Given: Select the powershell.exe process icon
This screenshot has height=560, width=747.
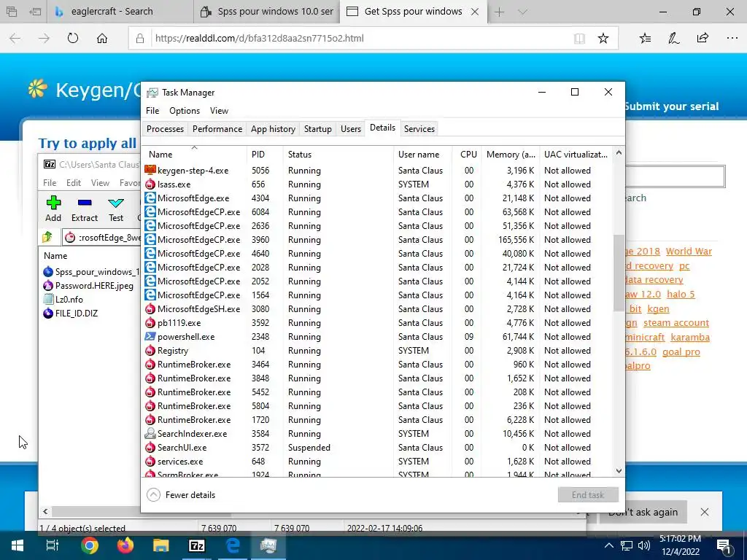Looking at the screenshot, I should [x=150, y=337].
